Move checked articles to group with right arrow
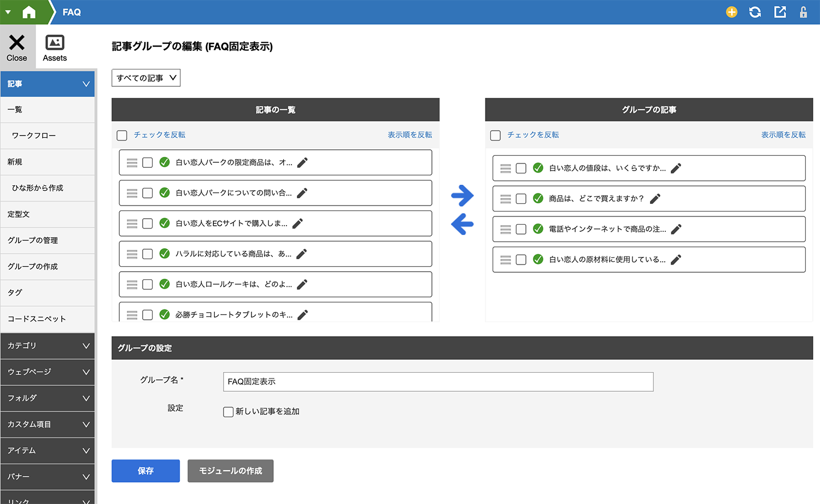 (462, 195)
